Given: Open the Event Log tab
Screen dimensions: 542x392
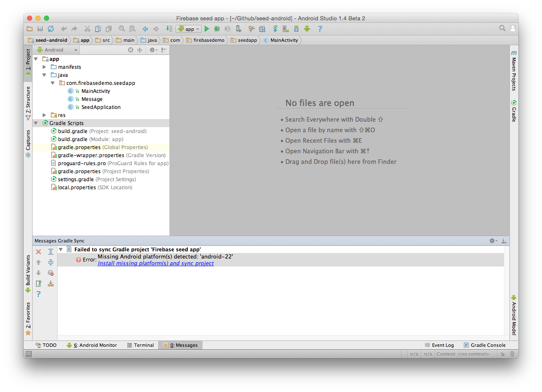Looking at the screenshot, I should click(440, 345).
